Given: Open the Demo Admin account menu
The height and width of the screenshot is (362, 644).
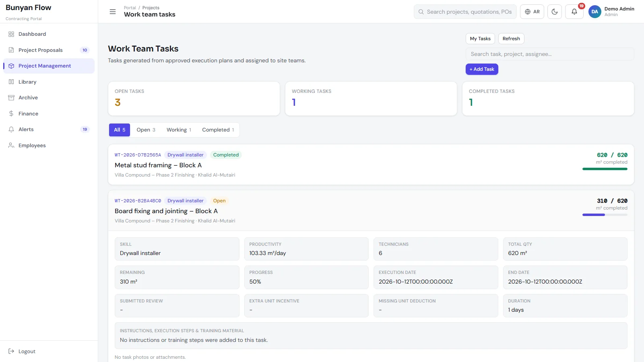Looking at the screenshot, I should click(611, 12).
